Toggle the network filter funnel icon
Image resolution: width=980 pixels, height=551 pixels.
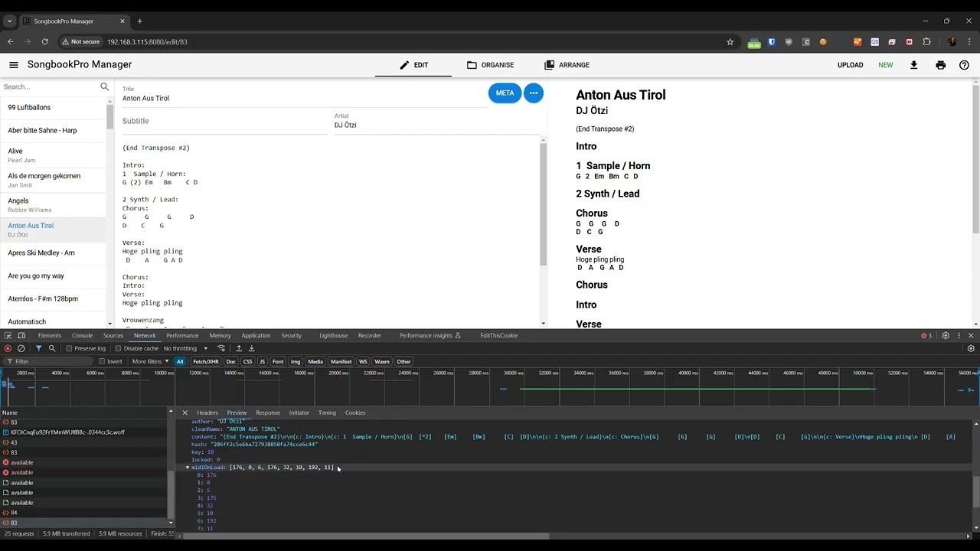coord(38,348)
